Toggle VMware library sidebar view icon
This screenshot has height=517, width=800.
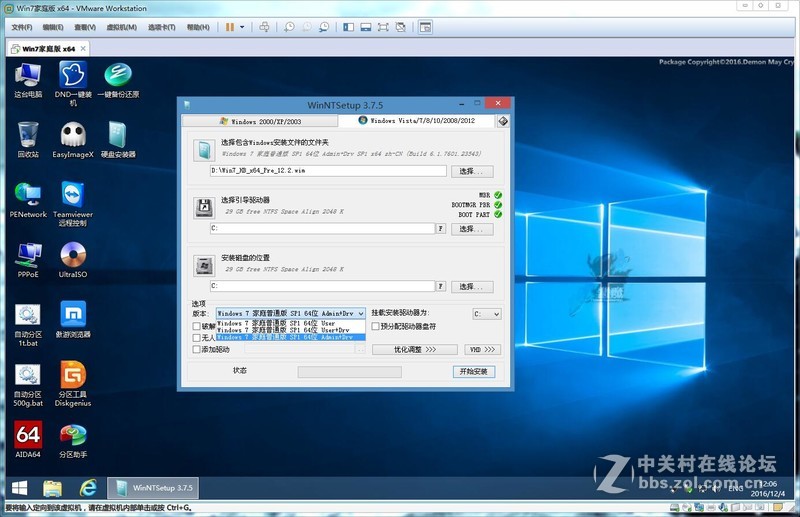pyautogui.click(x=348, y=27)
